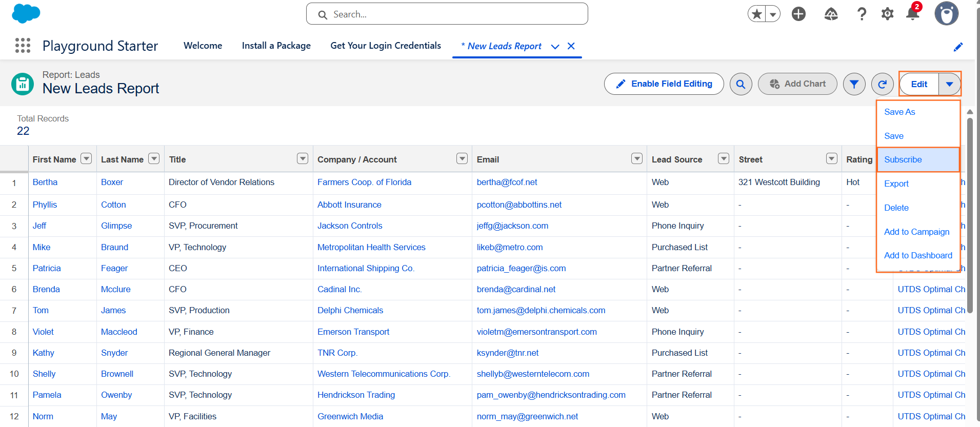This screenshot has height=427, width=980.
Task: Click the scrollbar up arrow
Action: [x=970, y=112]
